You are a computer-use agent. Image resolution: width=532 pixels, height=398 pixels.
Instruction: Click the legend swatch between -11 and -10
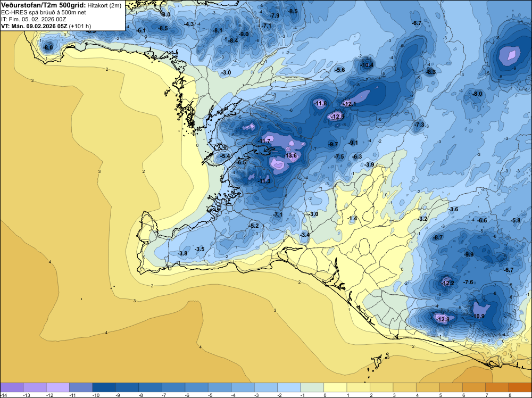81,387
